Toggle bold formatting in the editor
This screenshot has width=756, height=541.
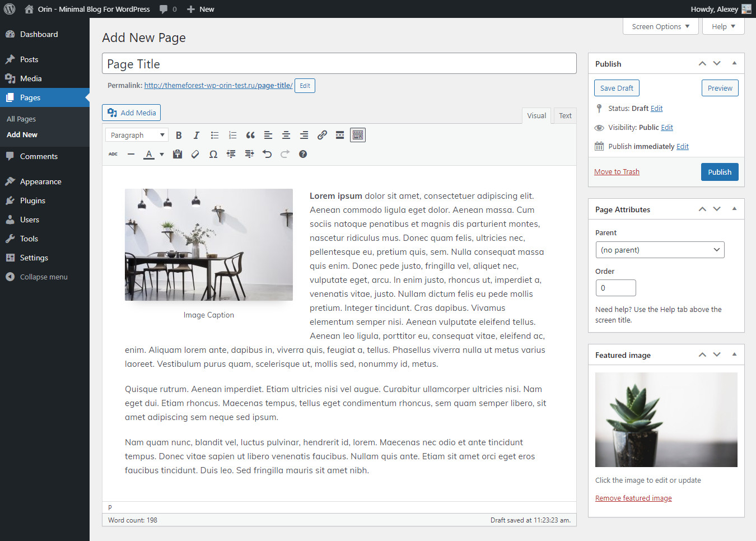(179, 134)
